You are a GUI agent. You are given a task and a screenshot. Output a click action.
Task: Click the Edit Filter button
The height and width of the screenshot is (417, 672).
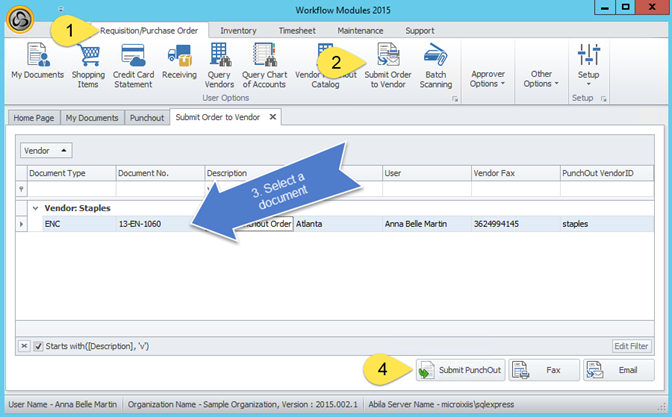631,346
